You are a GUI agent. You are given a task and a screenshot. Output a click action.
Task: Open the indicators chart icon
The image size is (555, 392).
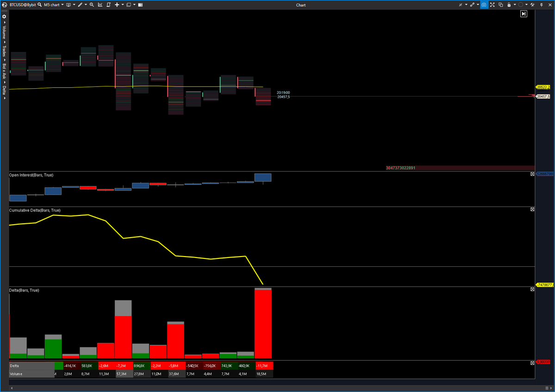point(100,5)
